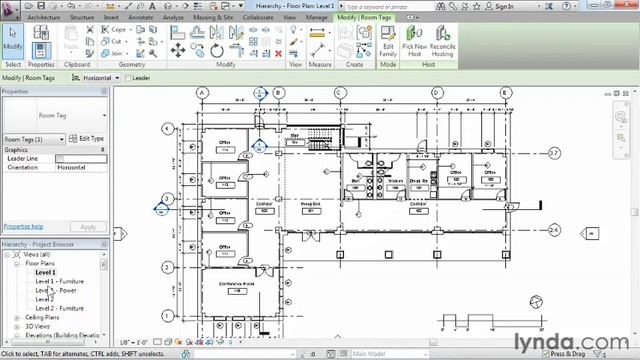Click the navigation wheel icon in view
640x360 pixels.
[621, 117]
